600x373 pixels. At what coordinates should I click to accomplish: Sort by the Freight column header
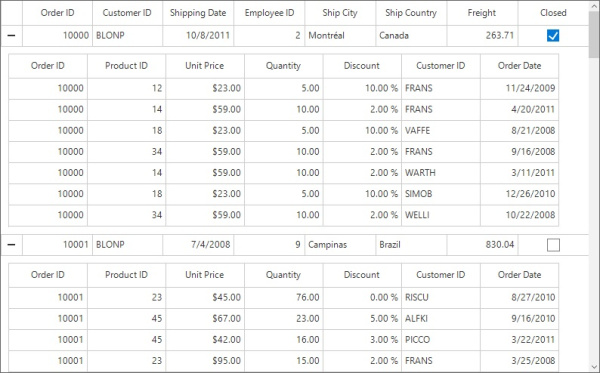pos(482,13)
